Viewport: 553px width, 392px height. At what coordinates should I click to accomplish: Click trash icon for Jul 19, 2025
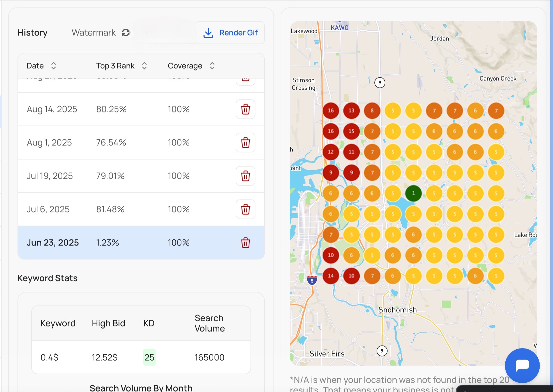[245, 176]
